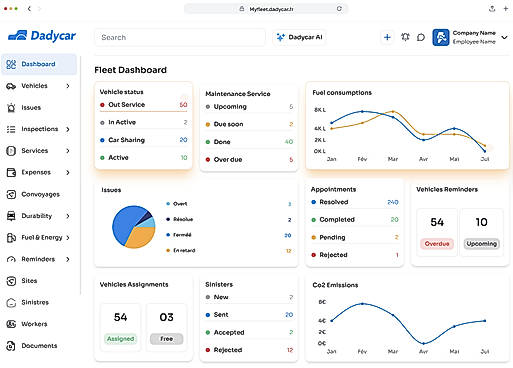The height and width of the screenshot is (368, 513).
Task: Click the Sinistres icon in sidebar
Action: pyautogui.click(x=11, y=303)
